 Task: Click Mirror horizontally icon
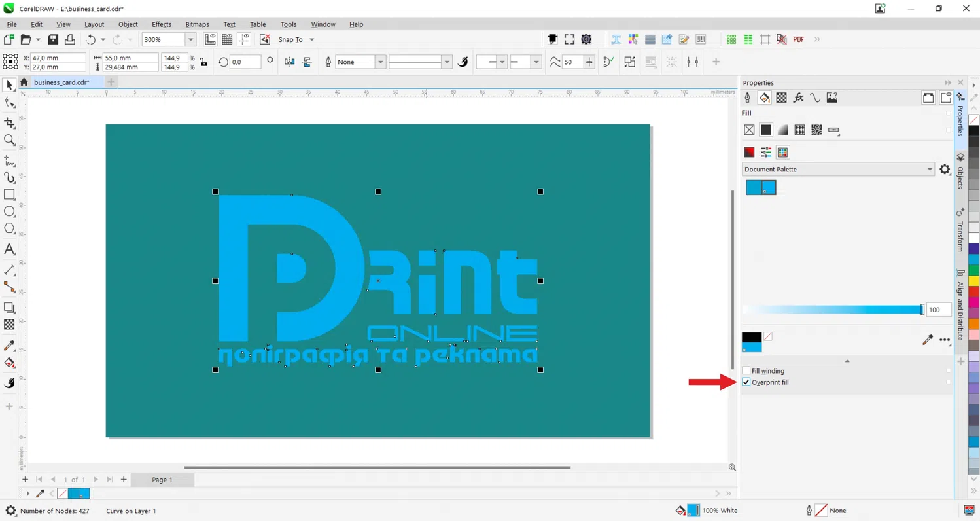290,62
